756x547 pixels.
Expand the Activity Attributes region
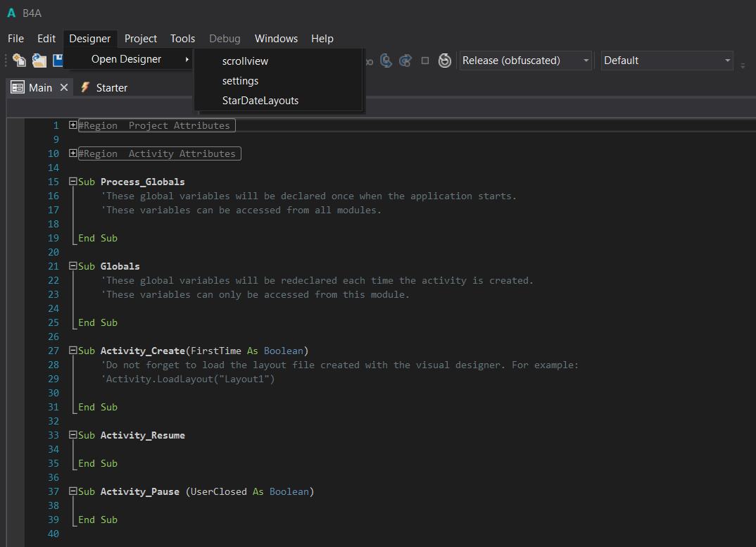(x=73, y=153)
